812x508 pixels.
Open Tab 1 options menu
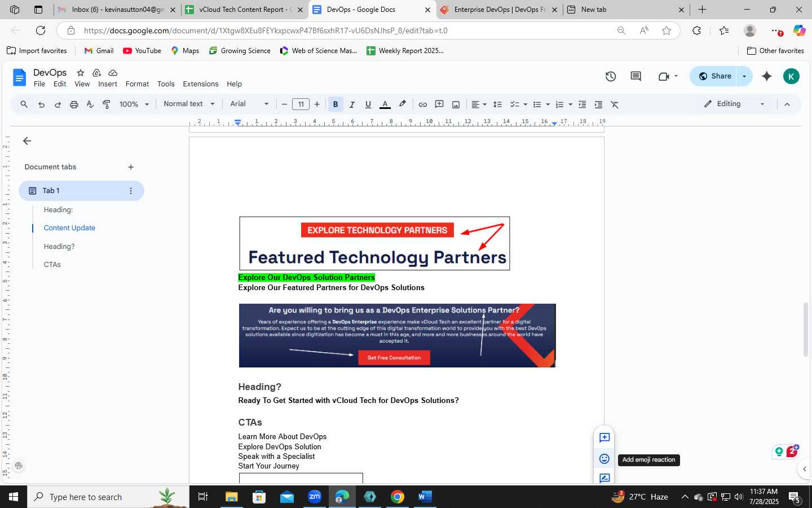pyautogui.click(x=131, y=191)
